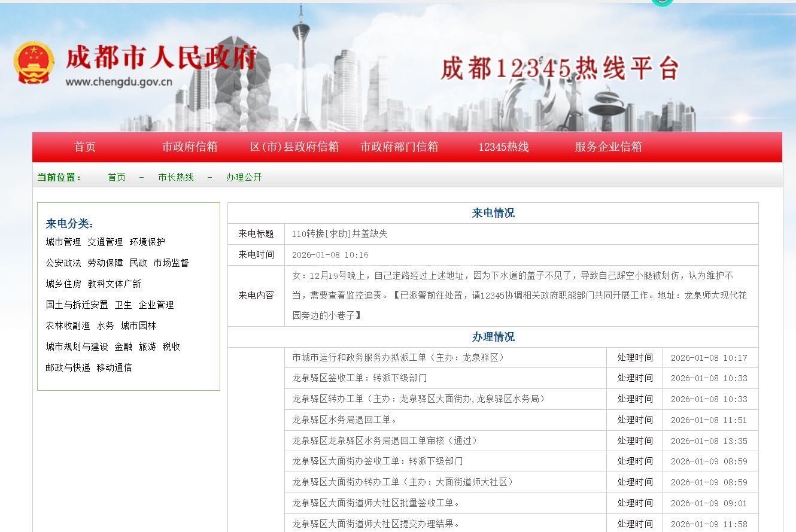Open the 国土与拆迁安置 category
This screenshot has width=796, height=532.
77,305
